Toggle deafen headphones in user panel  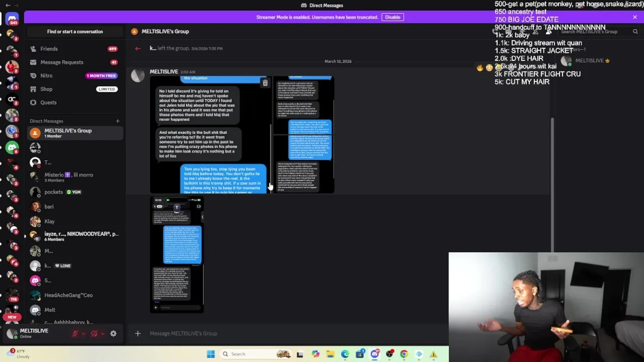click(94, 333)
